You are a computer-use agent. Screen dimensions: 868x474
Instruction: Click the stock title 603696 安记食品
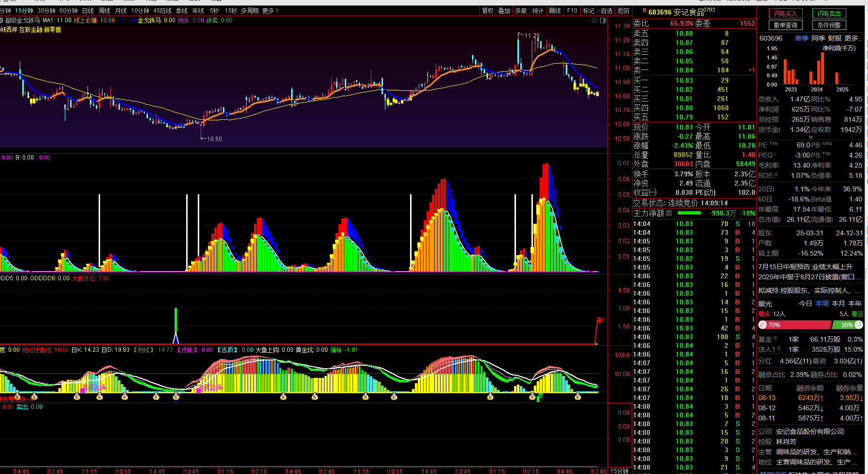coord(675,12)
